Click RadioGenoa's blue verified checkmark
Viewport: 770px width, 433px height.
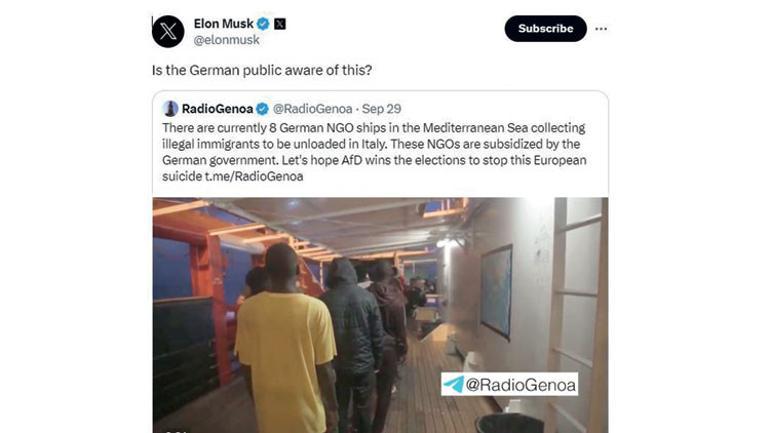pos(262,108)
